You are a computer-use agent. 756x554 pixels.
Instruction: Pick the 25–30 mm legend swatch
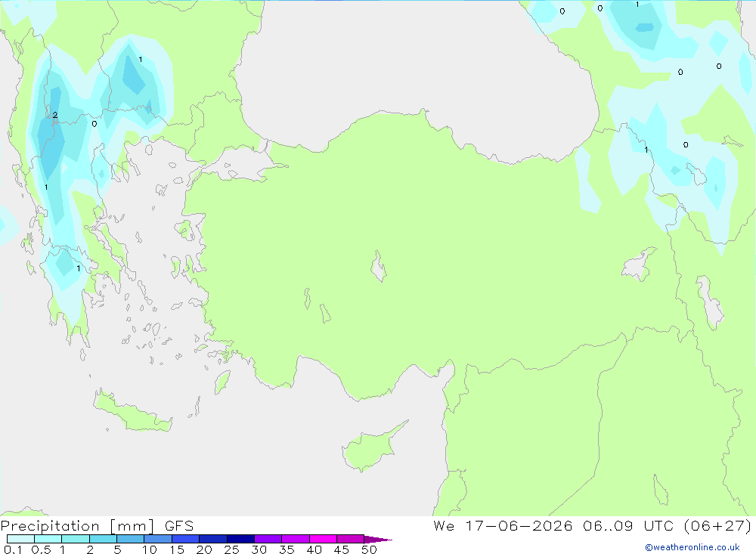[x=240, y=539]
